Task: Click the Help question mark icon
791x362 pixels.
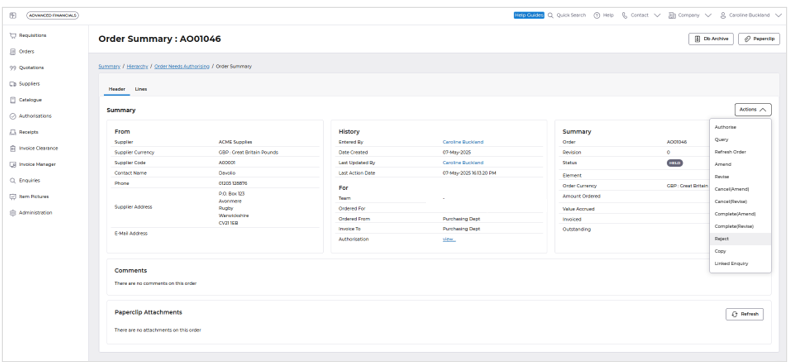Action: [x=597, y=15]
